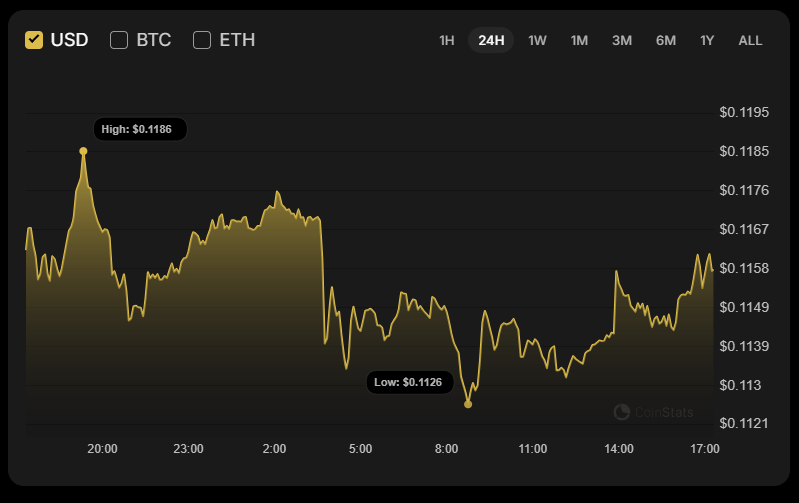Switch to the 1Y timeframe
This screenshot has height=503, width=799.
coord(707,40)
